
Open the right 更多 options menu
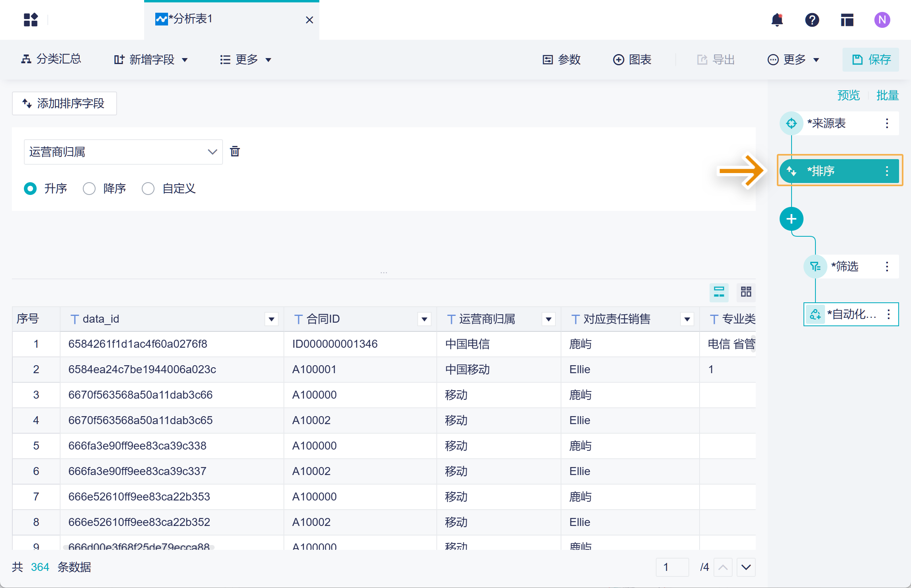793,60
